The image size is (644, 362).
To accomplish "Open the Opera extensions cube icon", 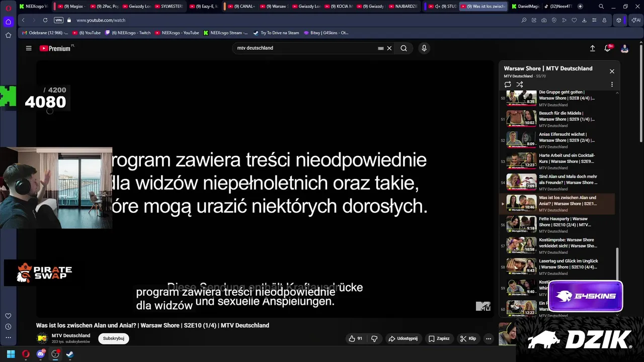I will pos(619,20).
